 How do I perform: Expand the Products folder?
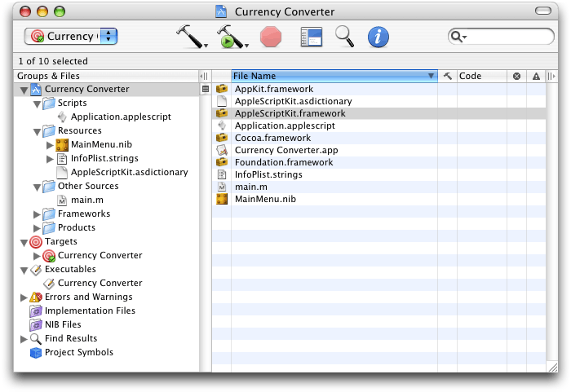pos(38,228)
